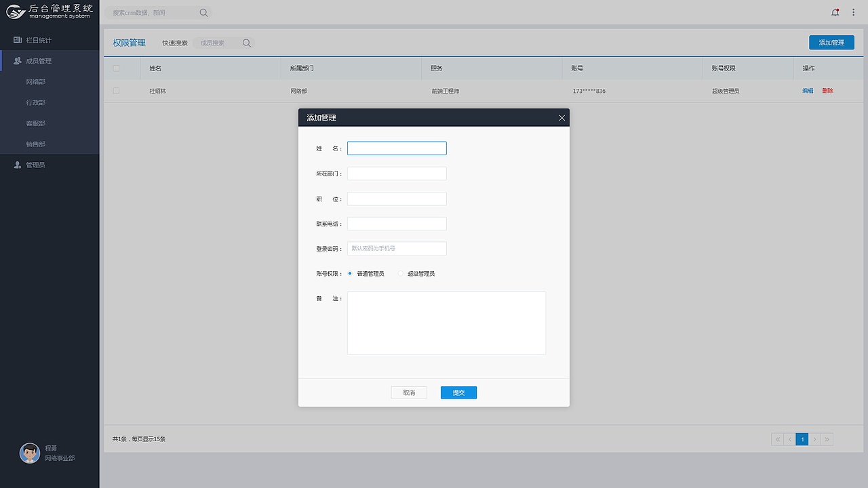Screen dimensions: 868x488
Task: Click the 成员管理 sidebar icon
Action: 18,60
